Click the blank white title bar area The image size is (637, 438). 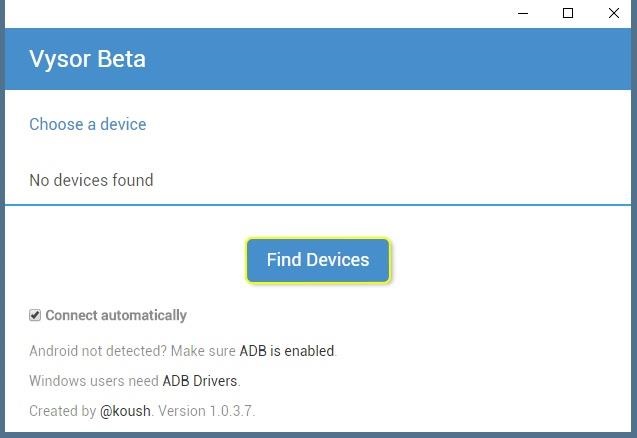pos(250,13)
